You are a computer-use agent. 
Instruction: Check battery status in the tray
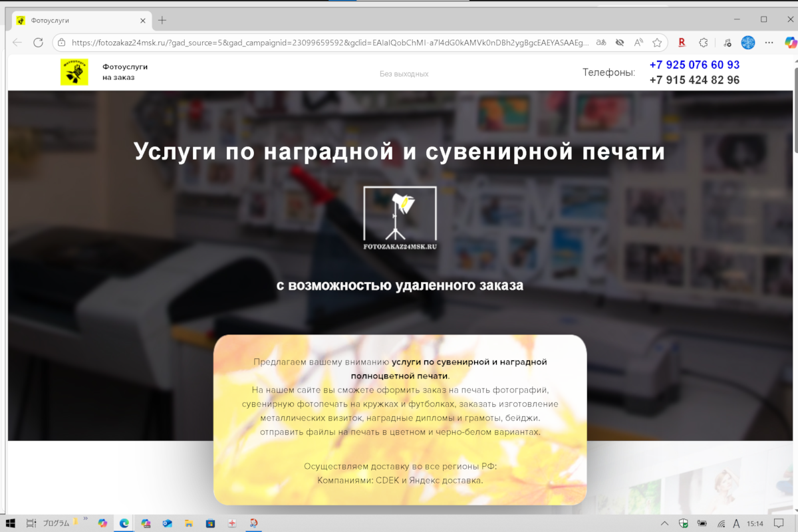coord(702,523)
